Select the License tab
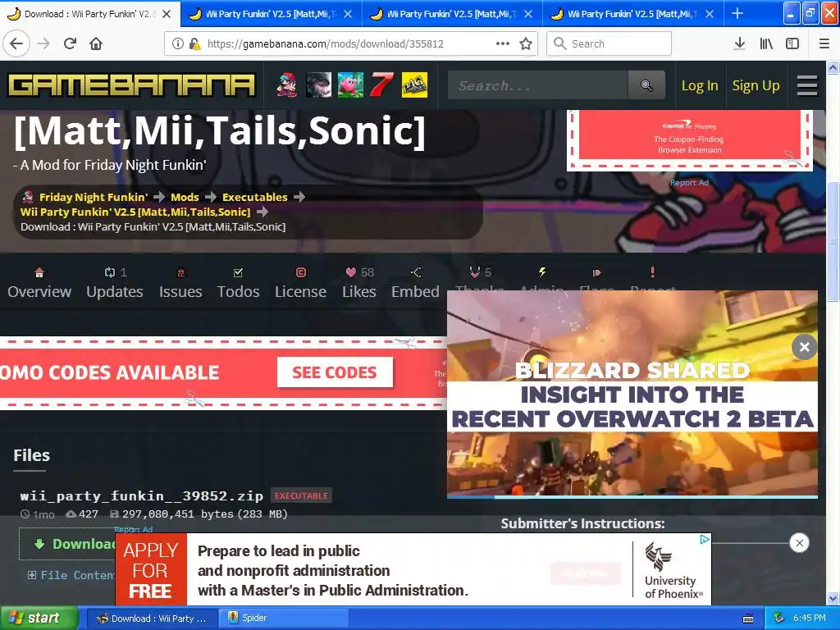 tap(300, 283)
